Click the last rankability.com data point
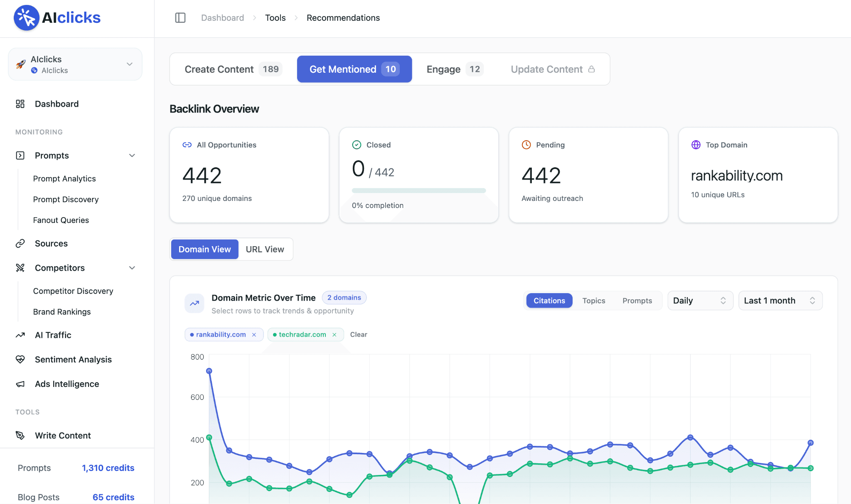Image resolution: width=851 pixels, height=504 pixels. (x=810, y=443)
